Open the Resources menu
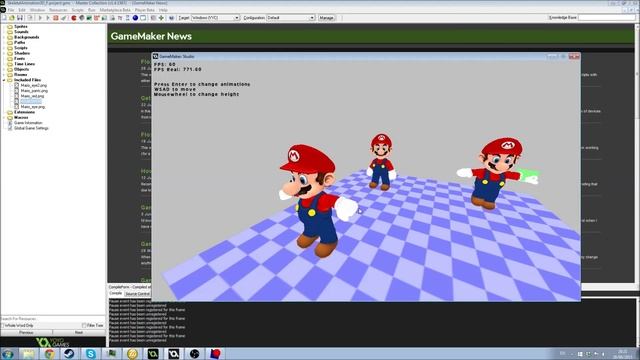The height and width of the screenshot is (360, 640). point(58,10)
